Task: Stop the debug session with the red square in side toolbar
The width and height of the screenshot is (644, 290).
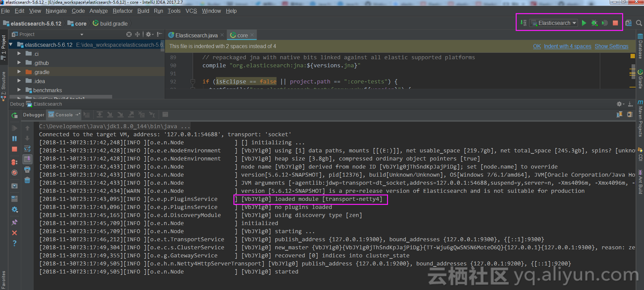Action: click(x=14, y=149)
